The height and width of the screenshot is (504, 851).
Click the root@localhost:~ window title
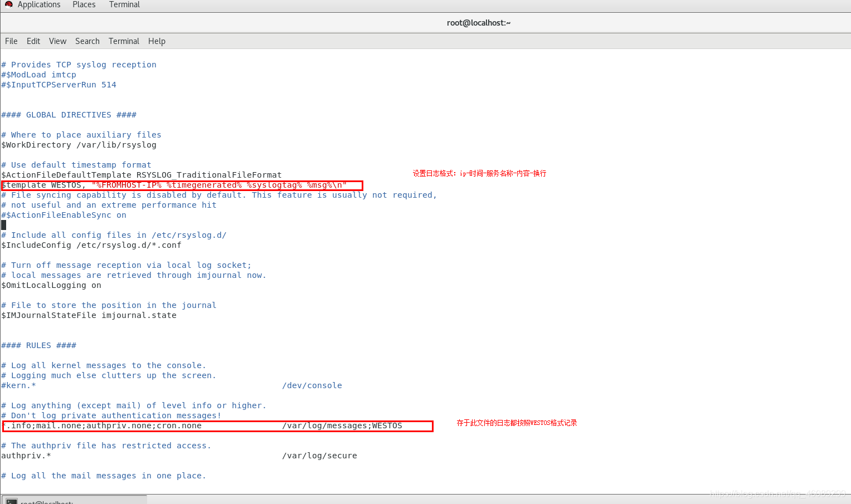click(479, 23)
